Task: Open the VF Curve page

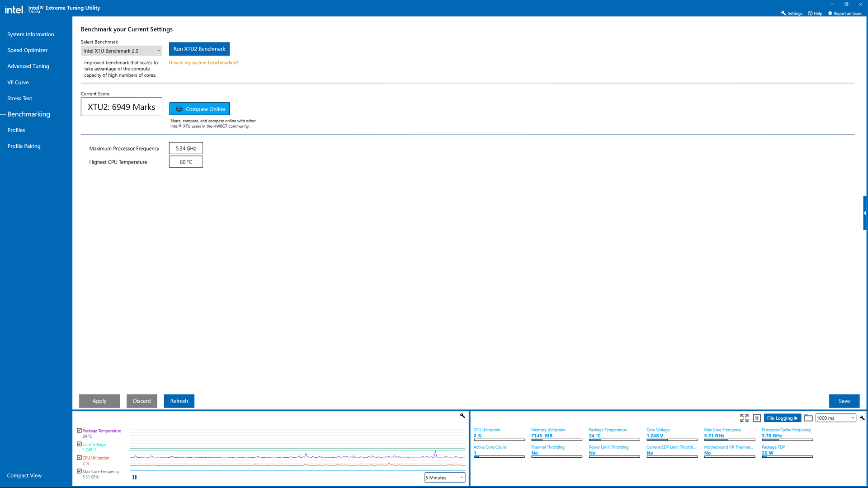Action: 18,82
